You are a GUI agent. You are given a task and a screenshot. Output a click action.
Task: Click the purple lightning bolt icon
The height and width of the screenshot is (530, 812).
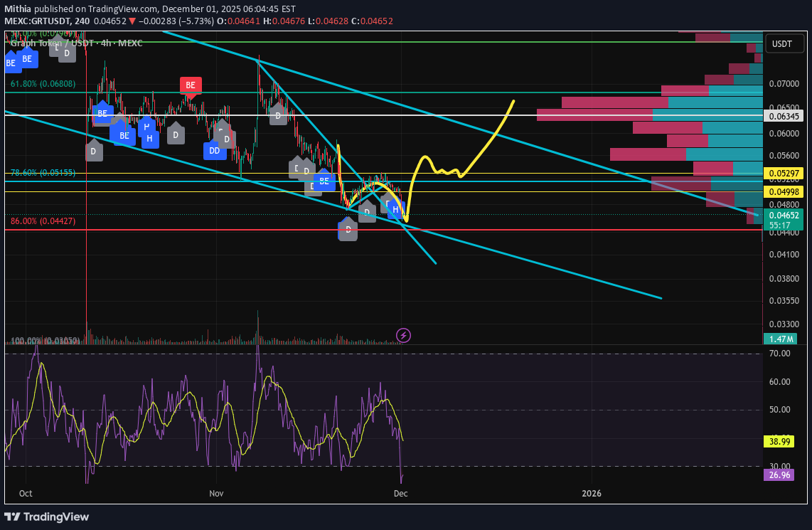click(x=403, y=334)
